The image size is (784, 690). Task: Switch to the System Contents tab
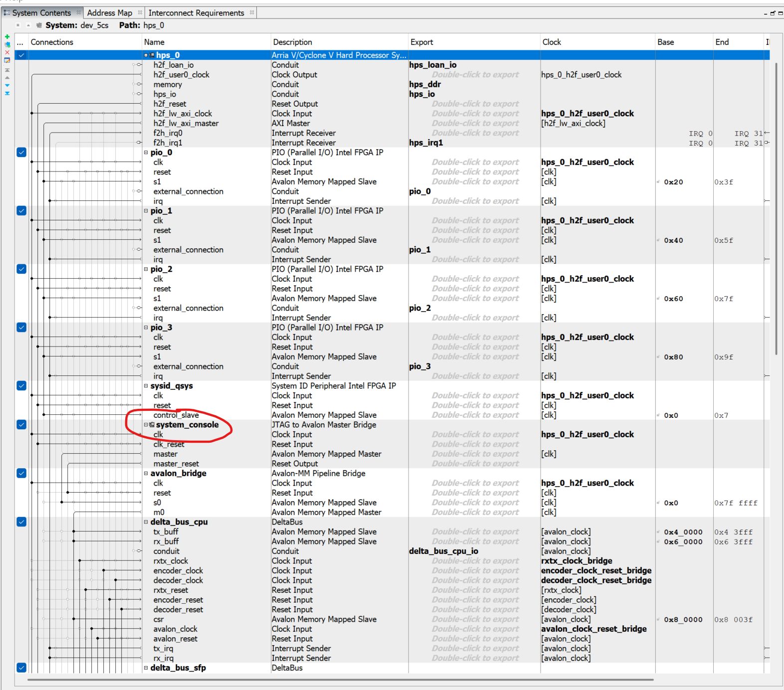(42, 13)
